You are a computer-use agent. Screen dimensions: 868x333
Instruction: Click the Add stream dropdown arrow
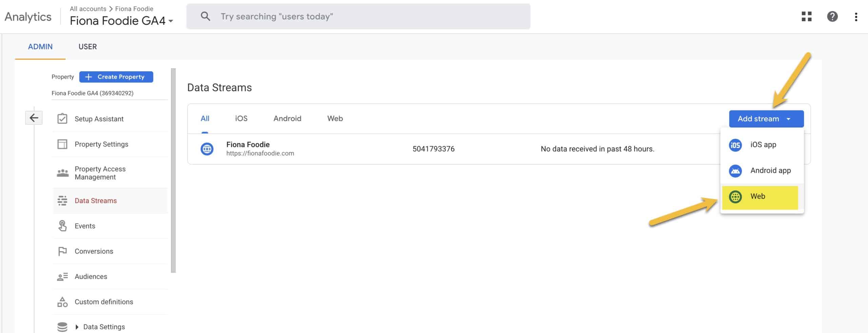coord(788,119)
